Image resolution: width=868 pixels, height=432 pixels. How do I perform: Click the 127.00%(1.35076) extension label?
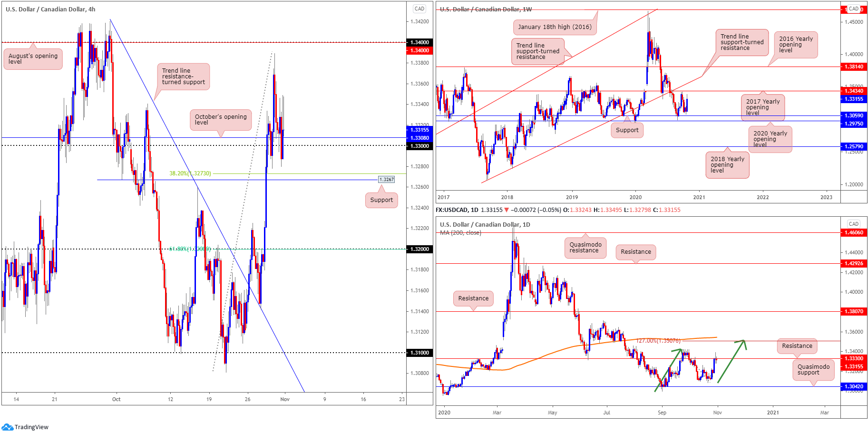point(658,341)
